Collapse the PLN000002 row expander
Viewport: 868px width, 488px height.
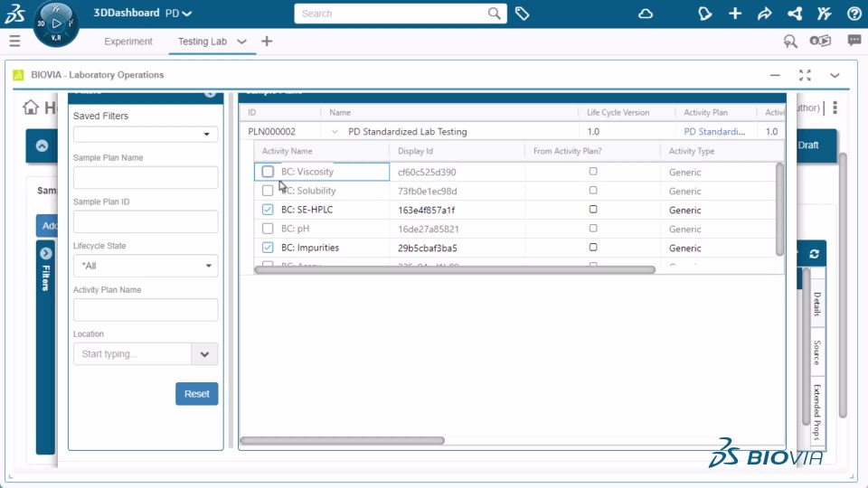pos(335,132)
